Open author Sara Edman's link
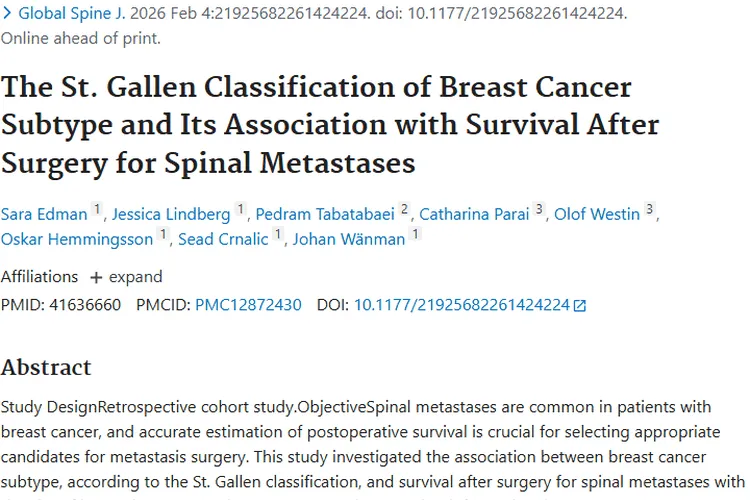The height and width of the screenshot is (500, 750). [44, 214]
